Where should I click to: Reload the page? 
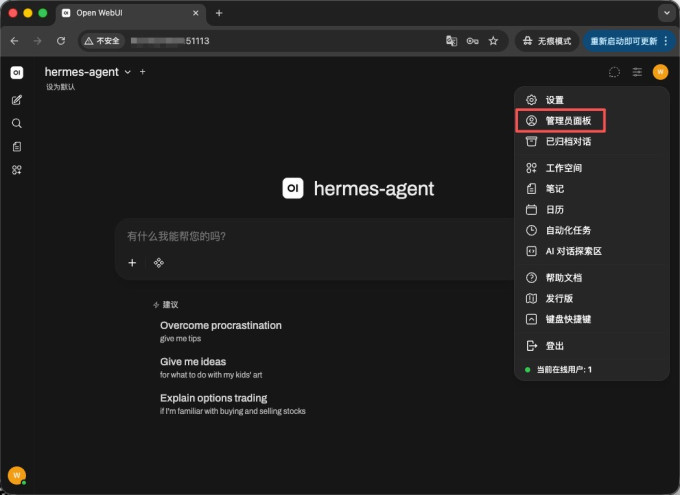click(61, 41)
